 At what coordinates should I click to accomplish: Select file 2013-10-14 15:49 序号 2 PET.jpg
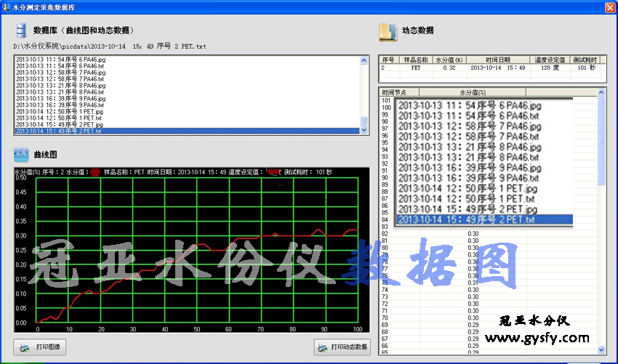pos(187,124)
